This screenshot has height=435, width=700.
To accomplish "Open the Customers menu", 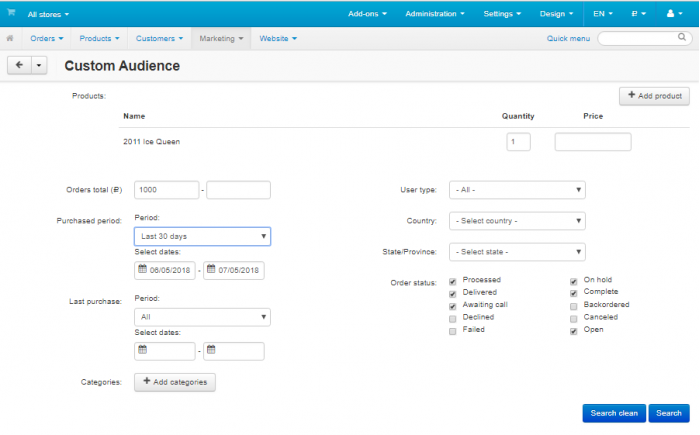I will click(159, 38).
